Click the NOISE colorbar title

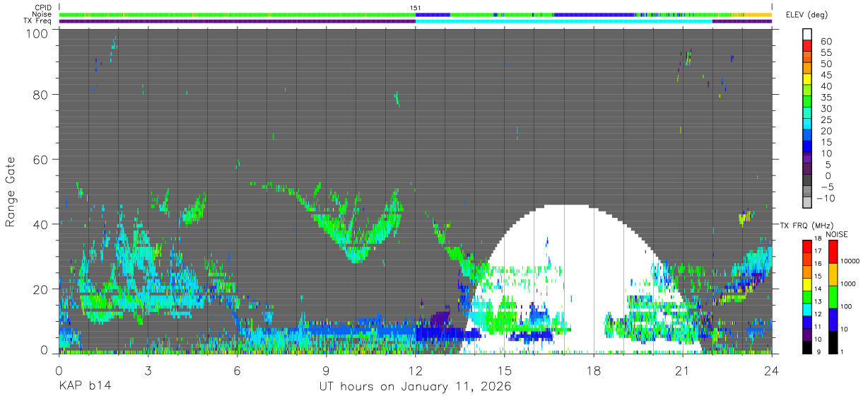836,234
